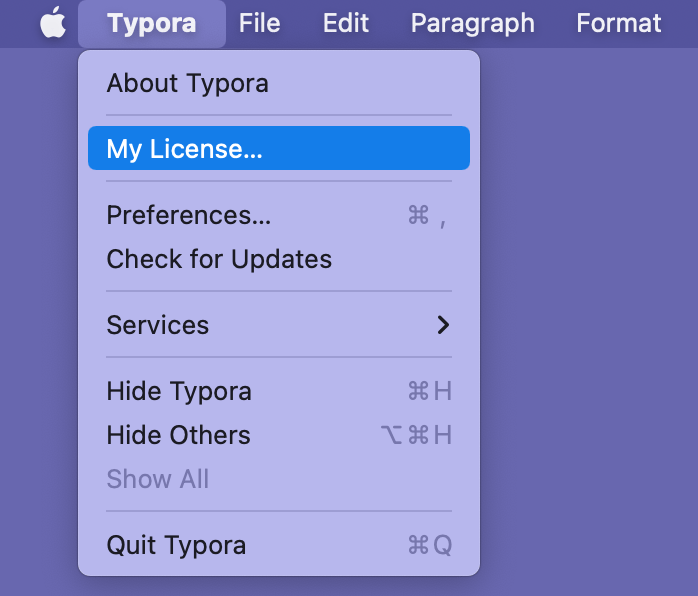
Task: Click the Services submenu chevron arrow
Action: pos(443,325)
